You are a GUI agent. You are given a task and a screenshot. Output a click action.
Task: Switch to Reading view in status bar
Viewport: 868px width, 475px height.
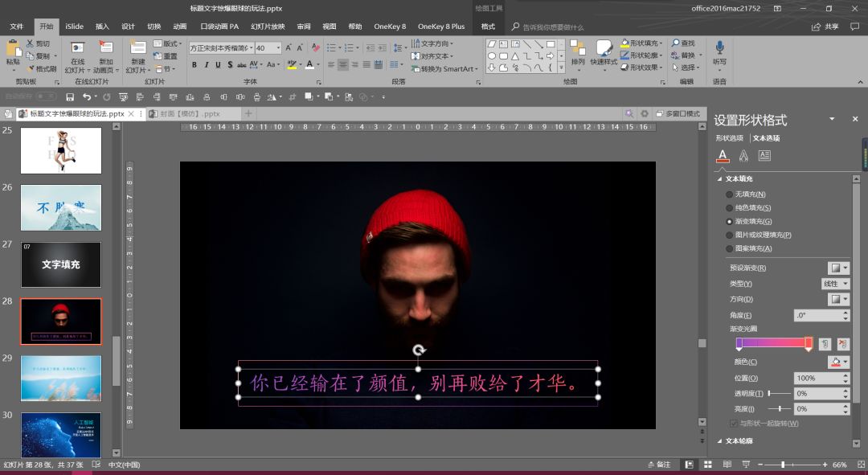(727, 465)
